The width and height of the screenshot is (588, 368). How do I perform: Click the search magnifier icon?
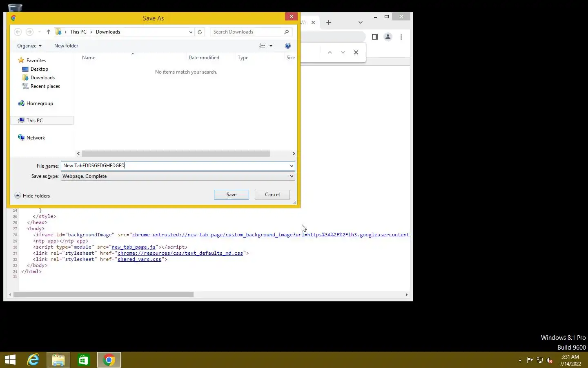point(287,32)
